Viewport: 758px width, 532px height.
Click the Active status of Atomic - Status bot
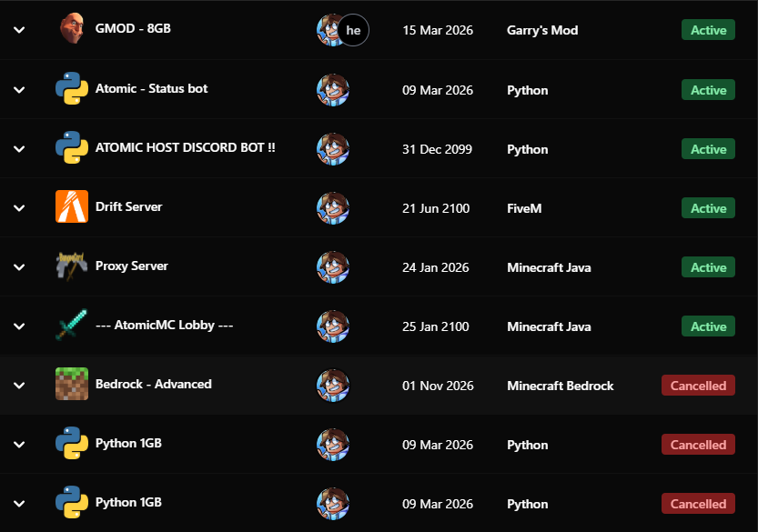(x=708, y=89)
